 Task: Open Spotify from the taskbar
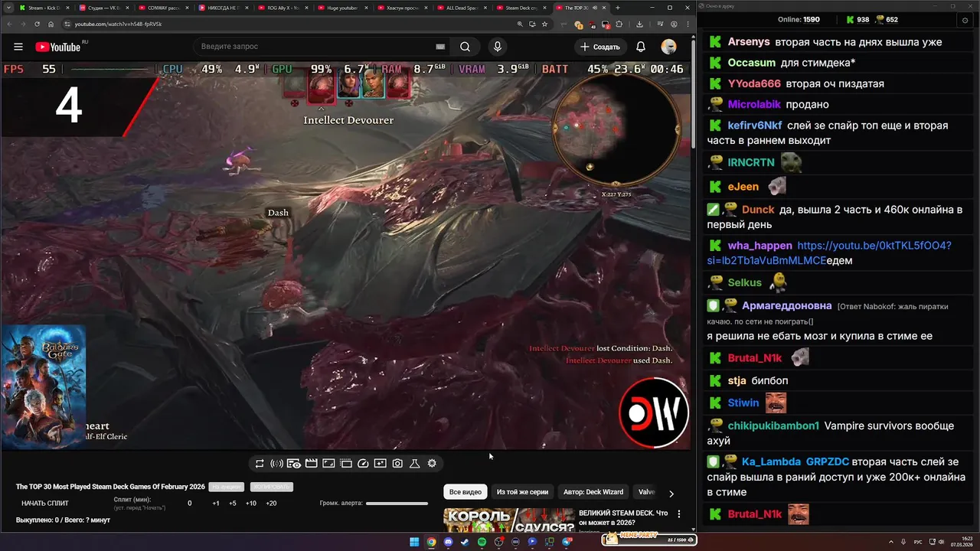tap(482, 542)
